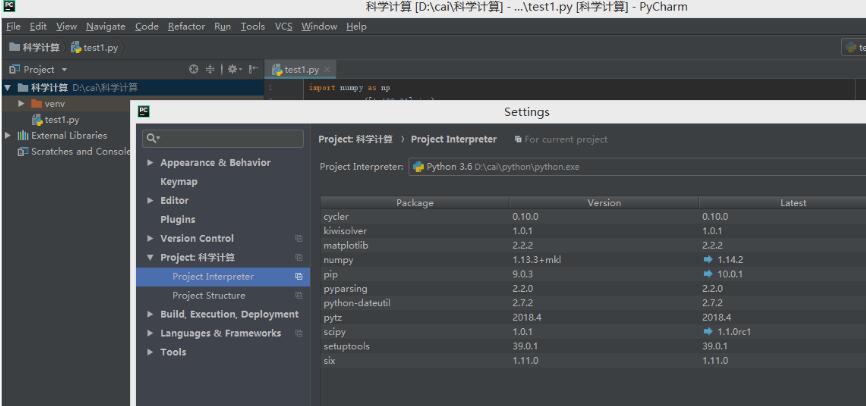The height and width of the screenshot is (406, 866).
Task: Expand the Editor settings group
Action: point(150,201)
